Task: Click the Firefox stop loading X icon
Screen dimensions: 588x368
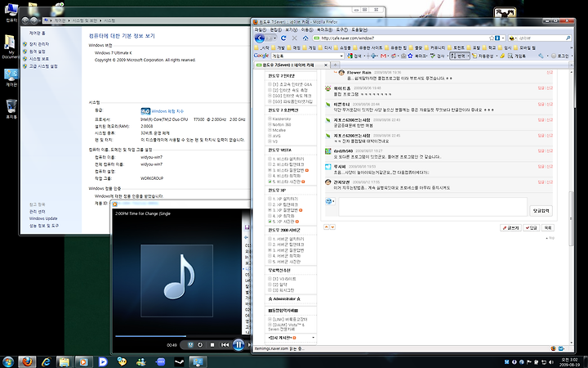Action: 294,38
